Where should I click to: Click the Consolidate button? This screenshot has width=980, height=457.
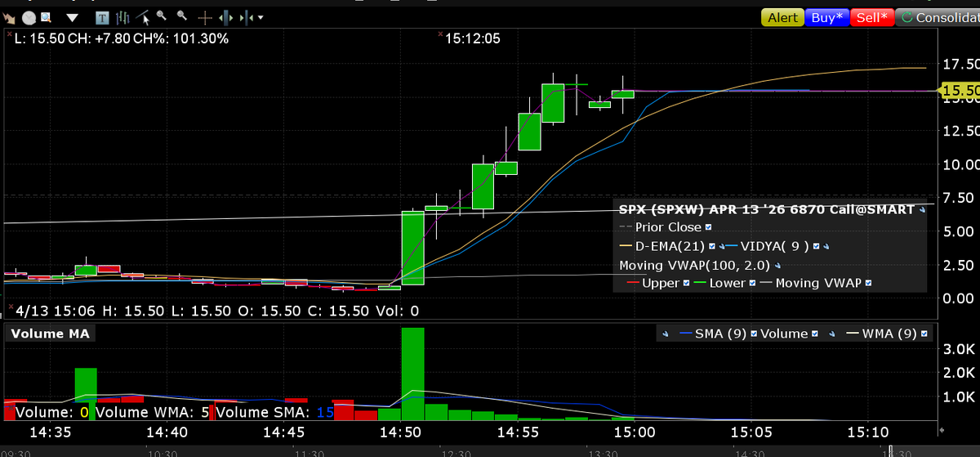click(x=938, y=17)
